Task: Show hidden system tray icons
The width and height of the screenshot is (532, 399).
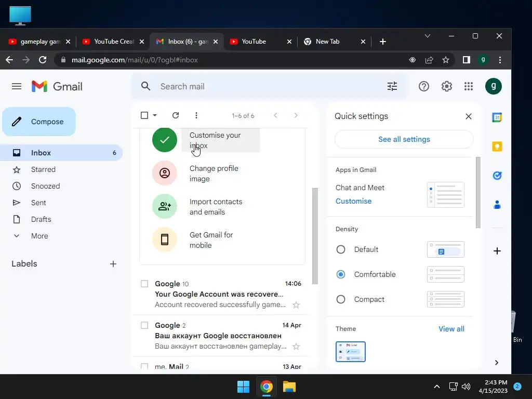Action: click(x=437, y=387)
